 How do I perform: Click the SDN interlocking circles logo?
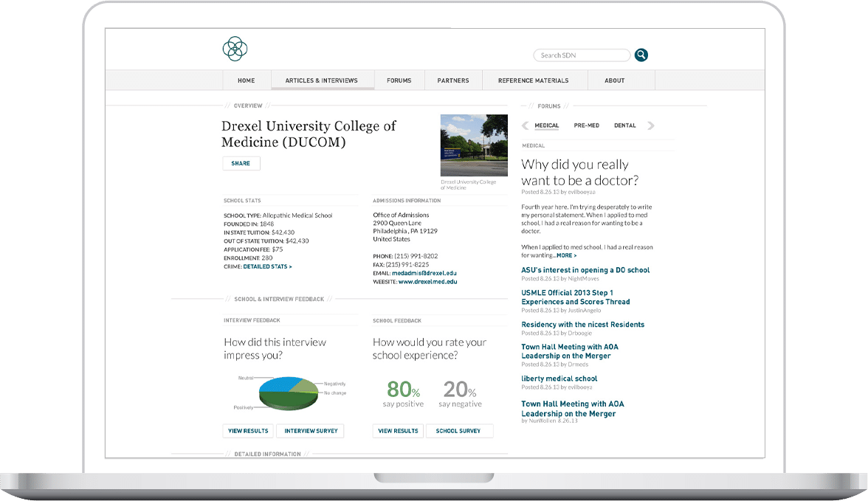(235, 49)
